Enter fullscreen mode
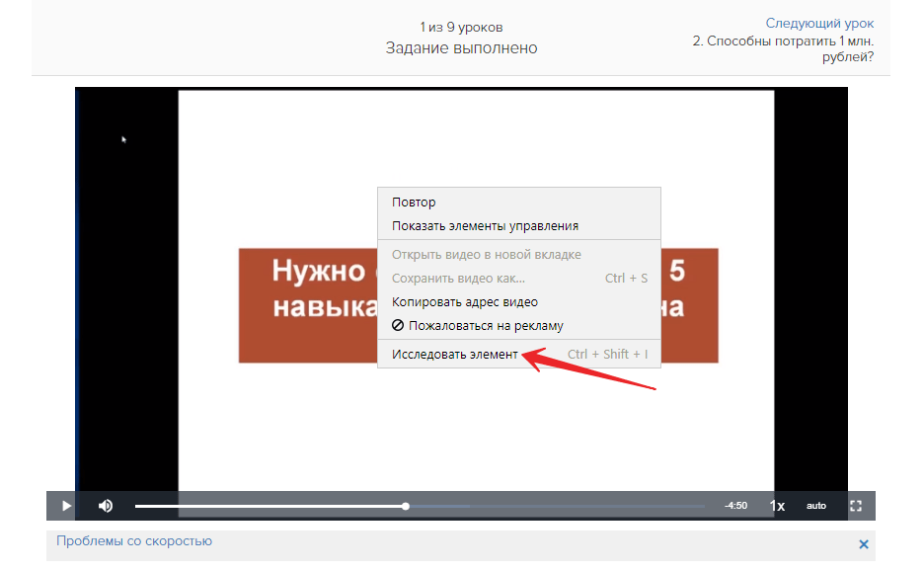Image resolution: width=924 pixels, height=571 pixels. (856, 506)
